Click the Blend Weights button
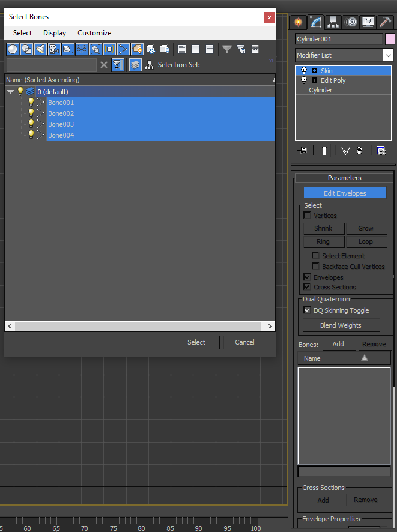The image size is (397, 532). tap(341, 325)
